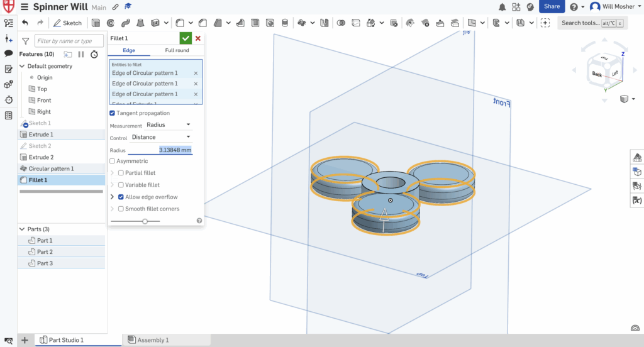Cancel Fillet 1 with the red X

coord(198,38)
